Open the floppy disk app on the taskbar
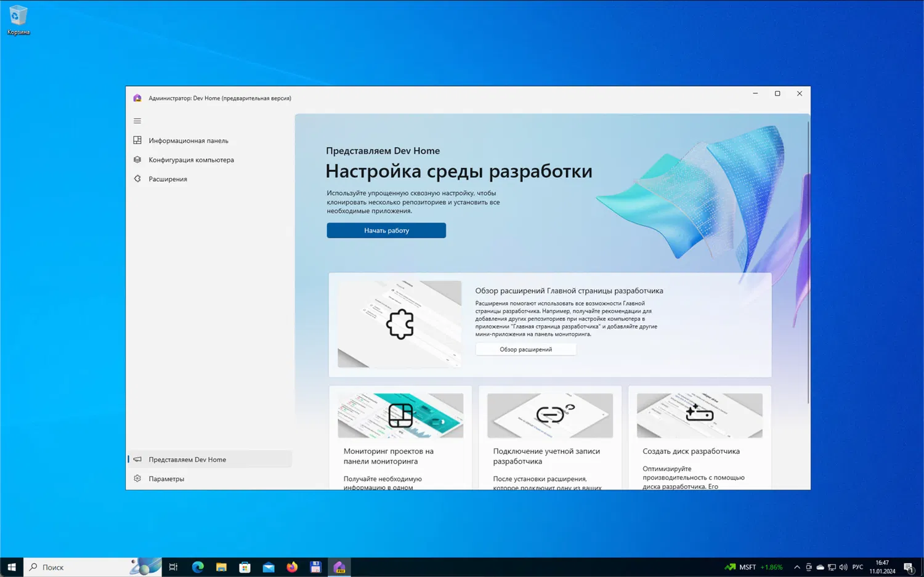This screenshot has height=577, width=924. pos(315,567)
